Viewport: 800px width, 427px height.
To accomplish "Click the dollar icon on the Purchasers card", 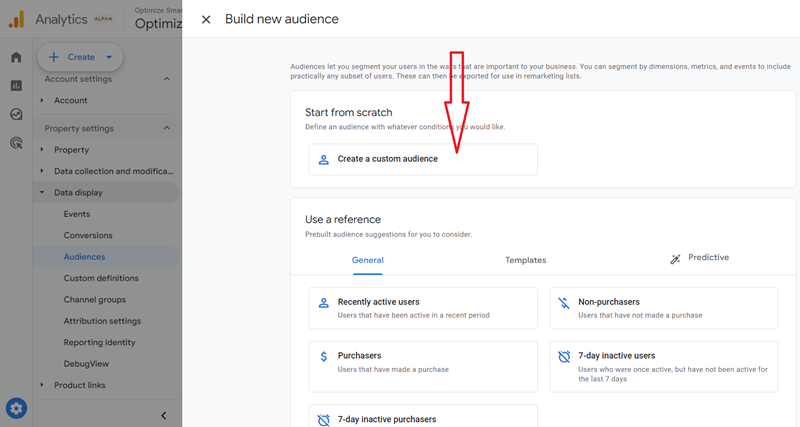I will [x=323, y=356].
